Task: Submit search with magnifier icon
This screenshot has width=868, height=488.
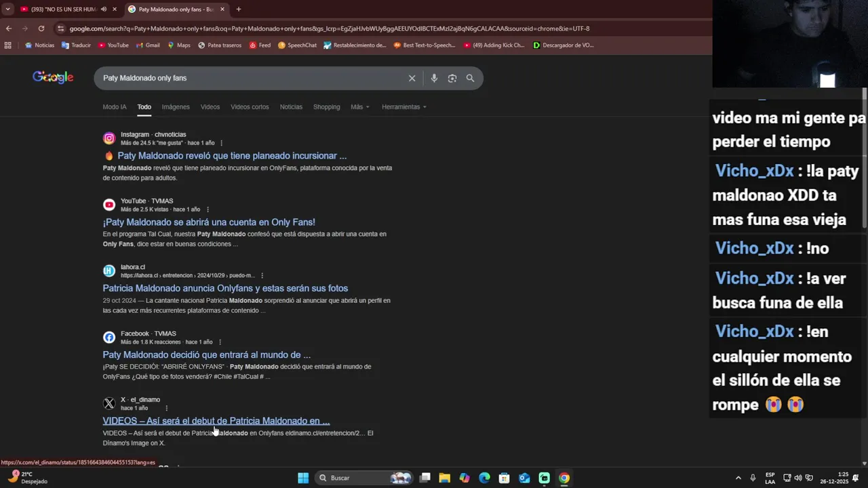Action: (470, 78)
